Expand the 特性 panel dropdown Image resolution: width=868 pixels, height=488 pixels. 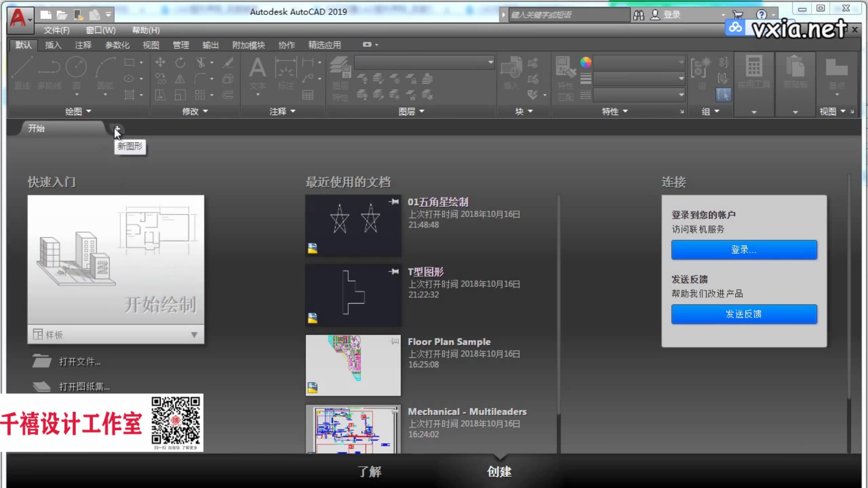pyautogui.click(x=615, y=112)
